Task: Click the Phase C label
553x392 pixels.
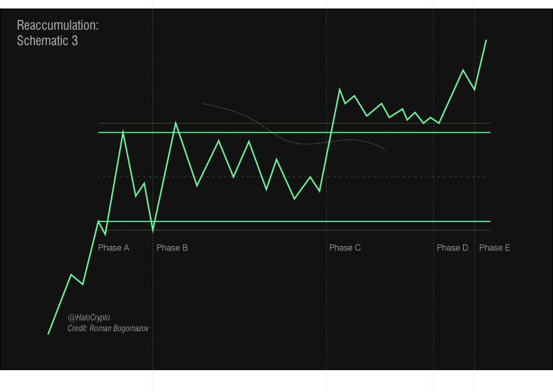Action: point(345,248)
